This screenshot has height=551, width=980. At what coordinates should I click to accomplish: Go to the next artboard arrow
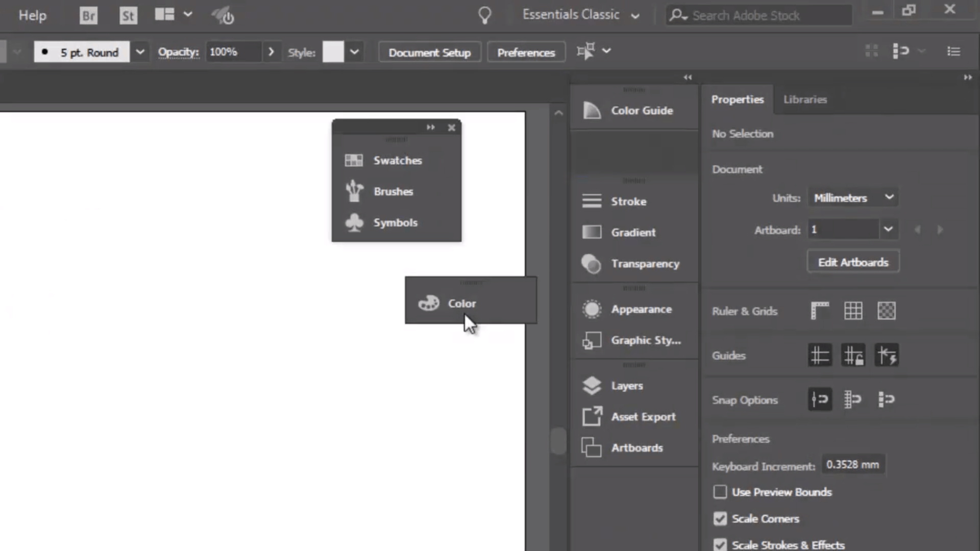pyautogui.click(x=940, y=230)
